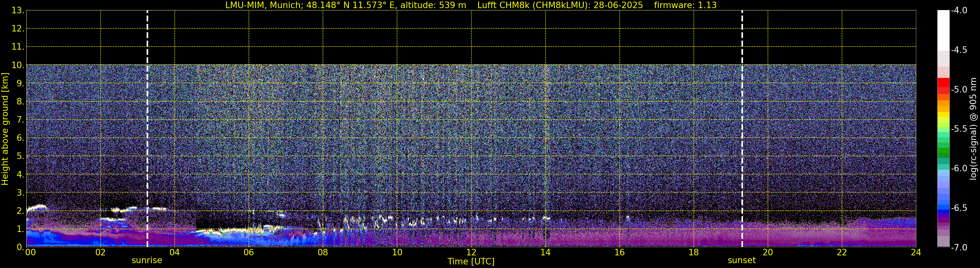Screen dimensions: 980x268
Task: Click the '-5.5' colorbar tick label
Action: 959,129
